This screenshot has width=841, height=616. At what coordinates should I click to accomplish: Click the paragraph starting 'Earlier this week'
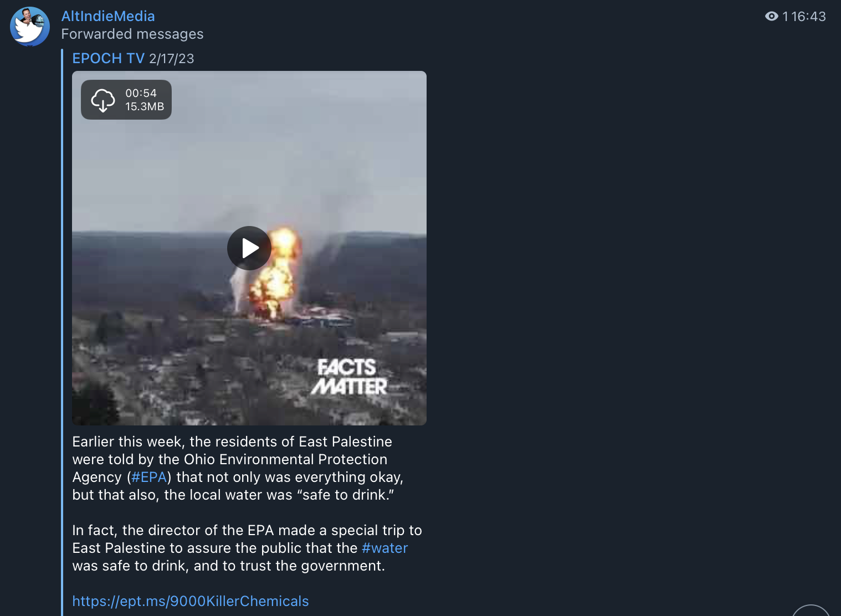click(238, 468)
